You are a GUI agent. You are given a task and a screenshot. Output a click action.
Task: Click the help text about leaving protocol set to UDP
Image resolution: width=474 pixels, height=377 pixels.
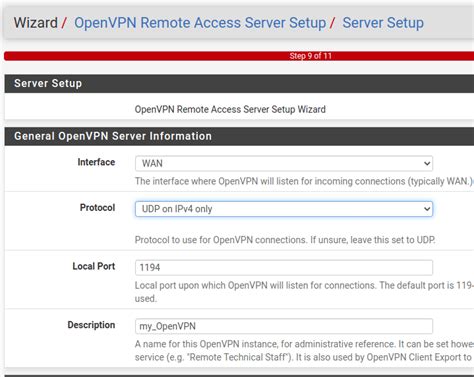pyautogui.click(x=285, y=240)
